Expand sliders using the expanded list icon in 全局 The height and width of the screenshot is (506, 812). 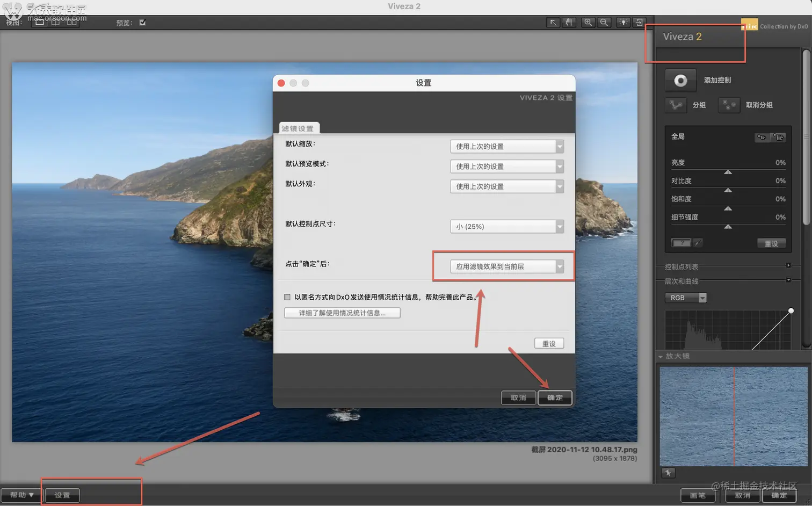pos(778,138)
